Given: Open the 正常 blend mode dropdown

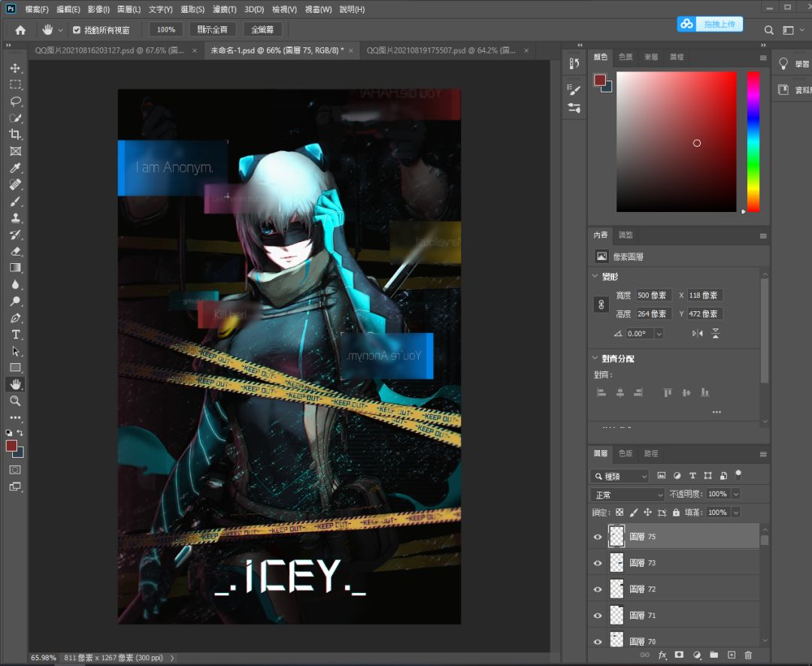Looking at the screenshot, I should pos(627,495).
